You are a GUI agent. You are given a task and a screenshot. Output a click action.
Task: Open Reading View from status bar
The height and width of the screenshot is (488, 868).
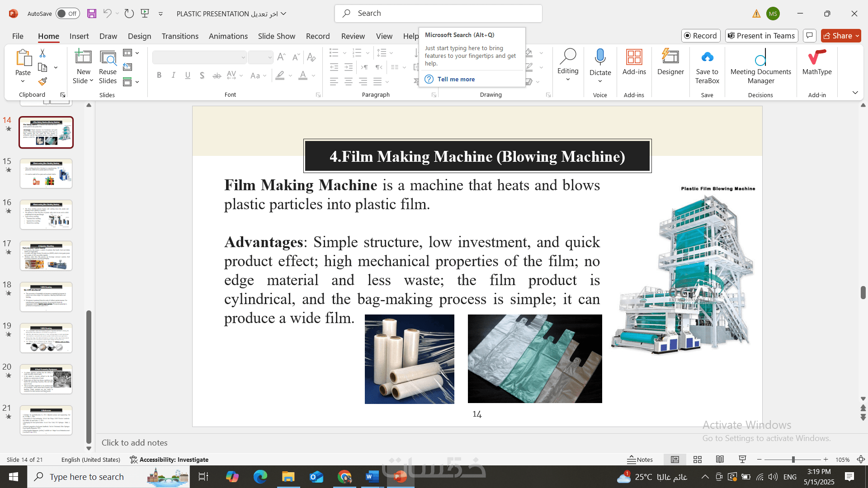click(x=720, y=460)
